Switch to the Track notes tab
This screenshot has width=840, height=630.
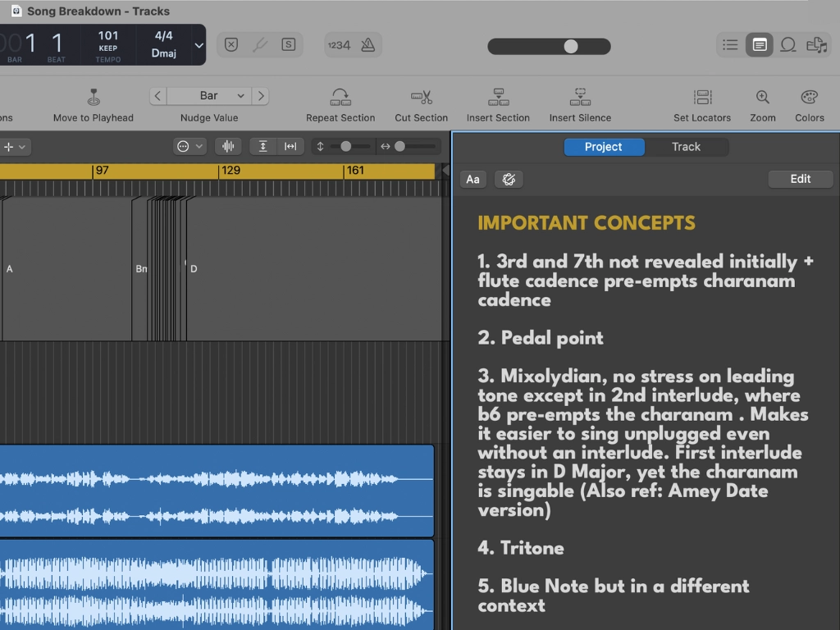[x=686, y=147]
